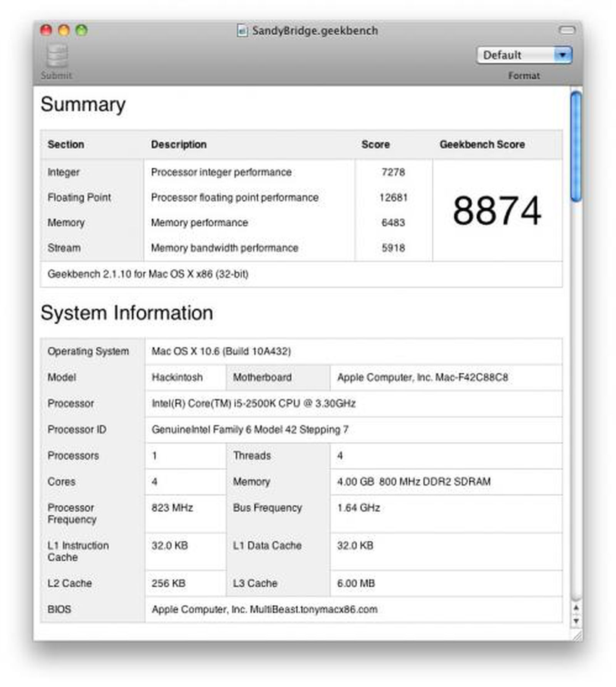Click the 'Memory performance' description

[199, 222]
